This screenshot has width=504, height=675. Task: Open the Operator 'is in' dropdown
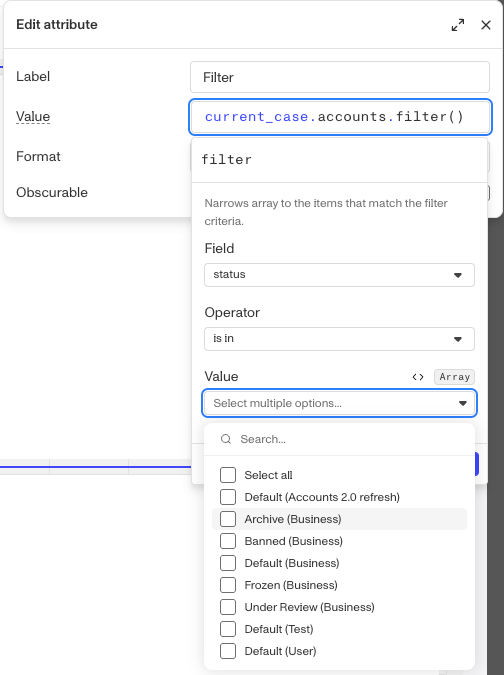(339, 339)
